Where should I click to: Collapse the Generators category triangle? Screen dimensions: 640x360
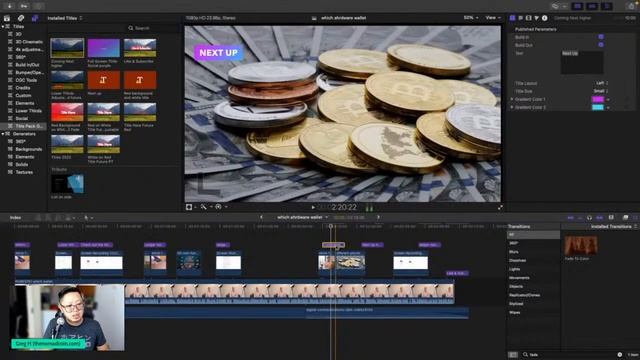click(3, 134)
